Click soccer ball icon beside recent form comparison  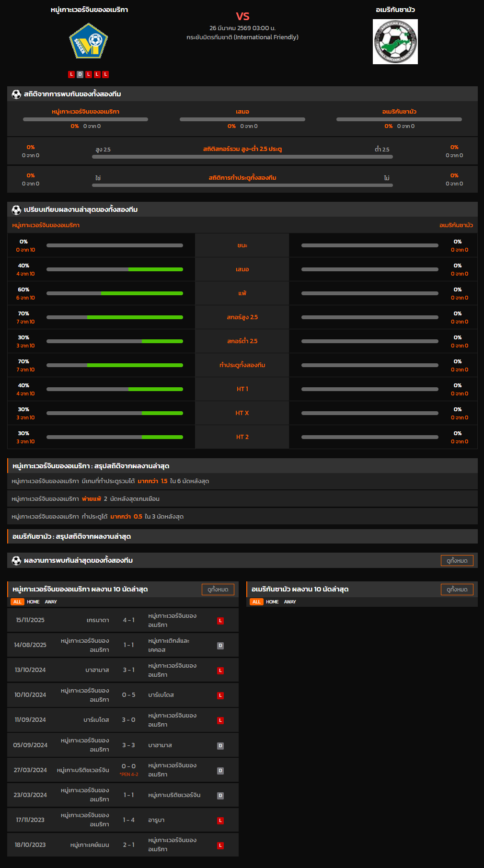(x=16, y=209)
